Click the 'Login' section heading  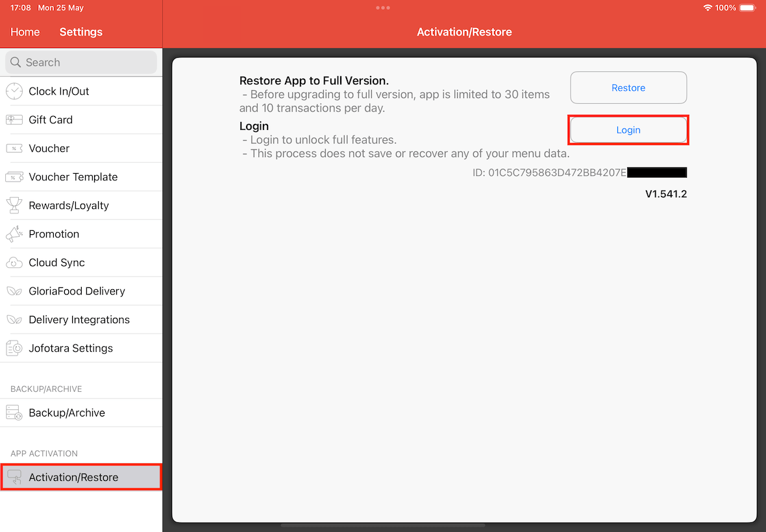[x=254, y=126]
